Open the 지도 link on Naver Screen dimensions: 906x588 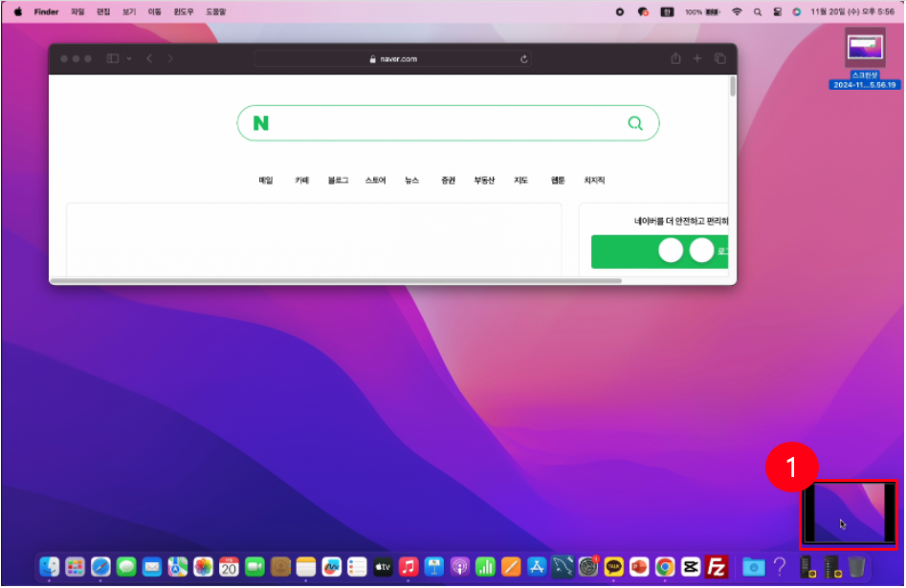point(521,180)
